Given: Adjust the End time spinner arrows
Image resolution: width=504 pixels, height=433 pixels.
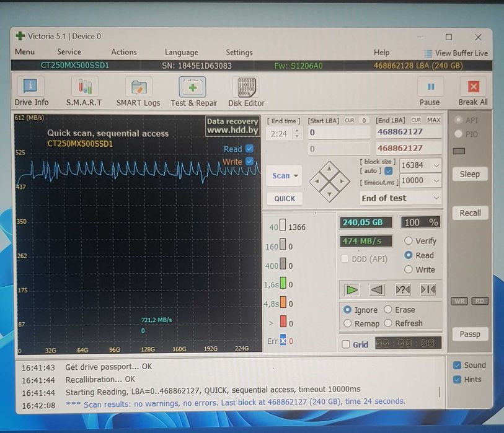Looking at the screenshot, I should 297,133.
